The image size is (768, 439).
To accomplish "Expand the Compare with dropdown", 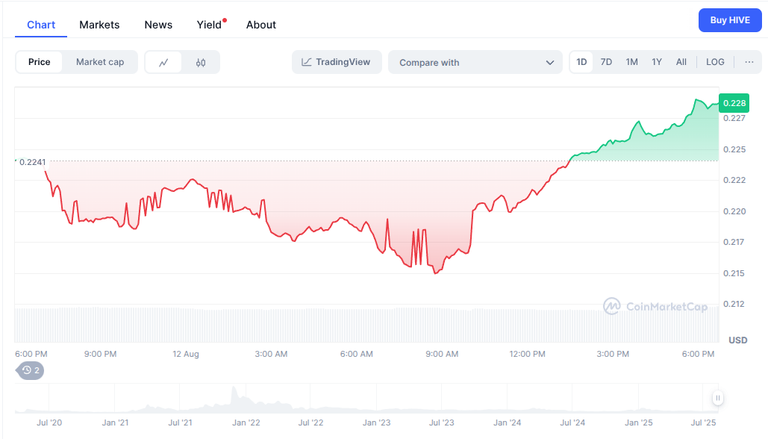I will pos(475,62).
